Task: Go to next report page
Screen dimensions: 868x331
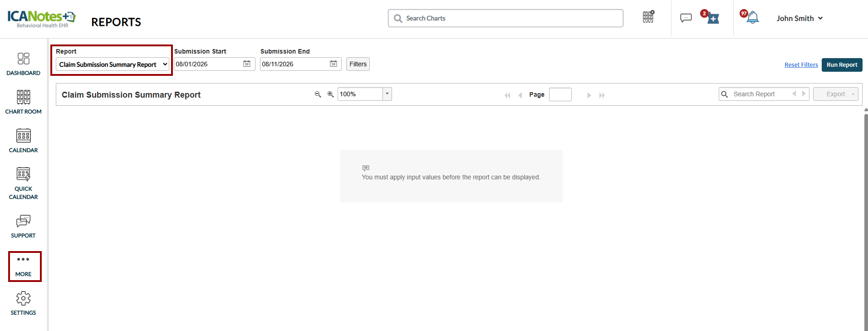Action: coord(589,95)
